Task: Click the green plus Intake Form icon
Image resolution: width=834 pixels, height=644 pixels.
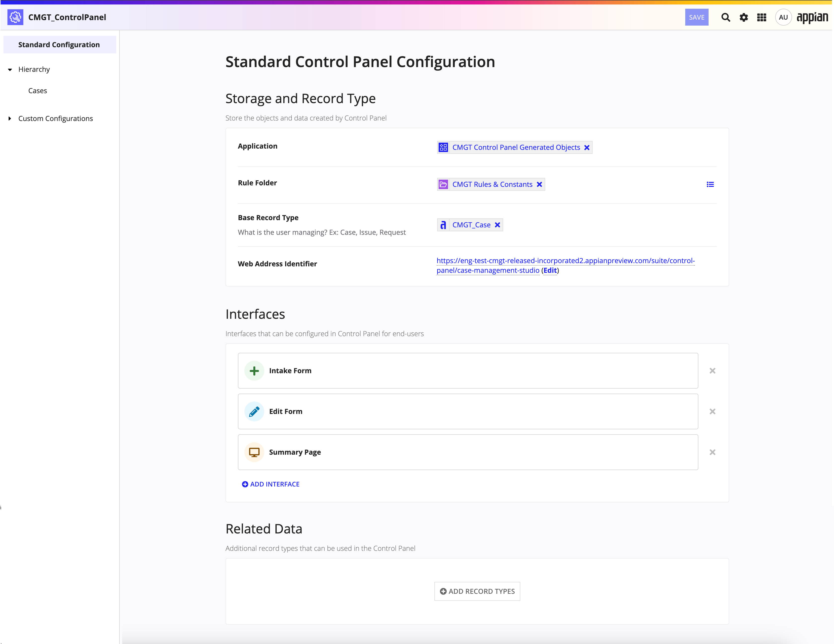Action: click(x=254, y=370)
